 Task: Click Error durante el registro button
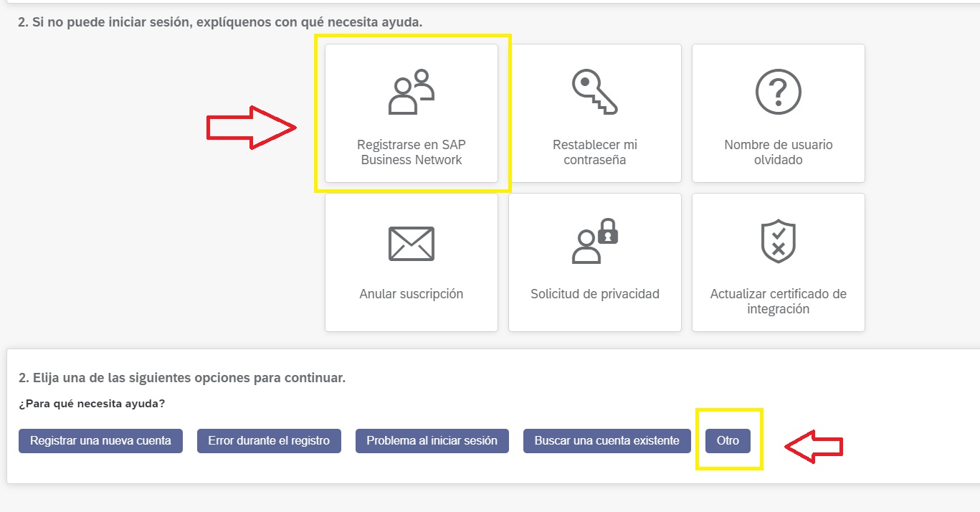[x=269, y=441]
